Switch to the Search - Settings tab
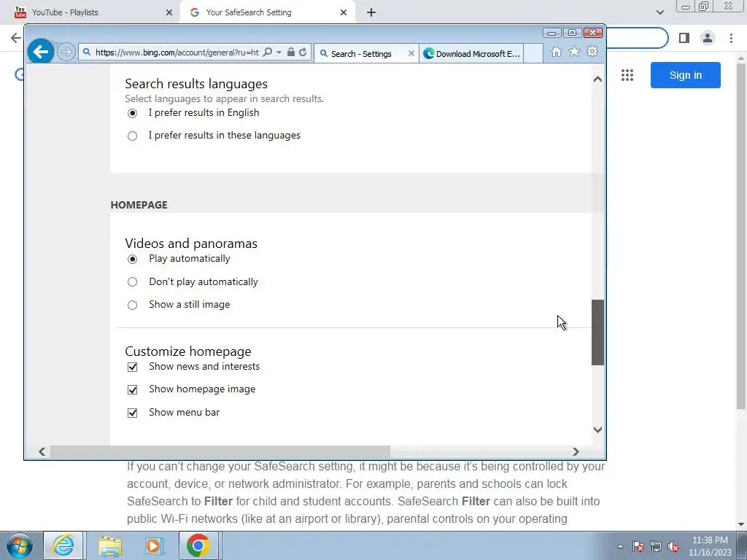747x560 pixels. point(361,53)
